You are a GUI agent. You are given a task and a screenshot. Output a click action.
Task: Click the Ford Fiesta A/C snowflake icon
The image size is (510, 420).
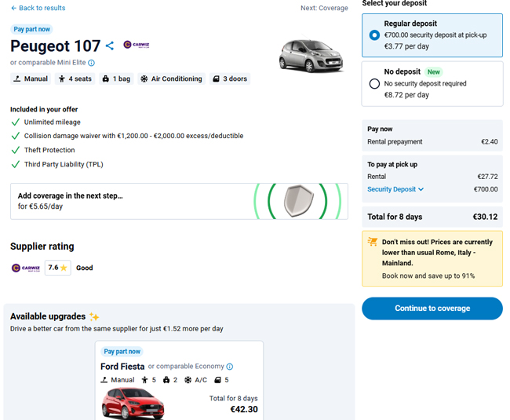click(188, 380)
